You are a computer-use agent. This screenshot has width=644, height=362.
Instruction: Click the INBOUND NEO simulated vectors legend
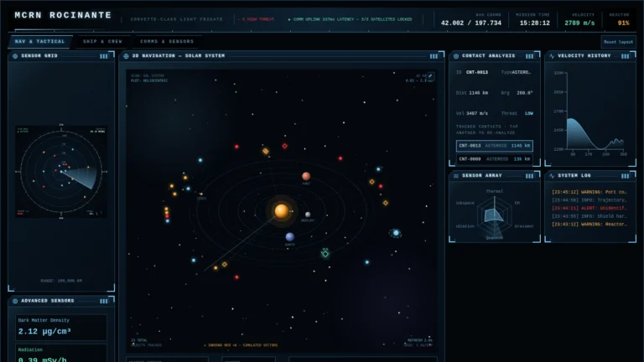click(241, 345)
